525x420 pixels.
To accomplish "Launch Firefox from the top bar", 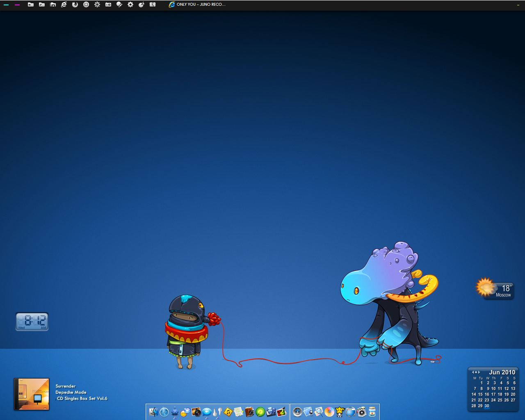I will click(75, 5).
